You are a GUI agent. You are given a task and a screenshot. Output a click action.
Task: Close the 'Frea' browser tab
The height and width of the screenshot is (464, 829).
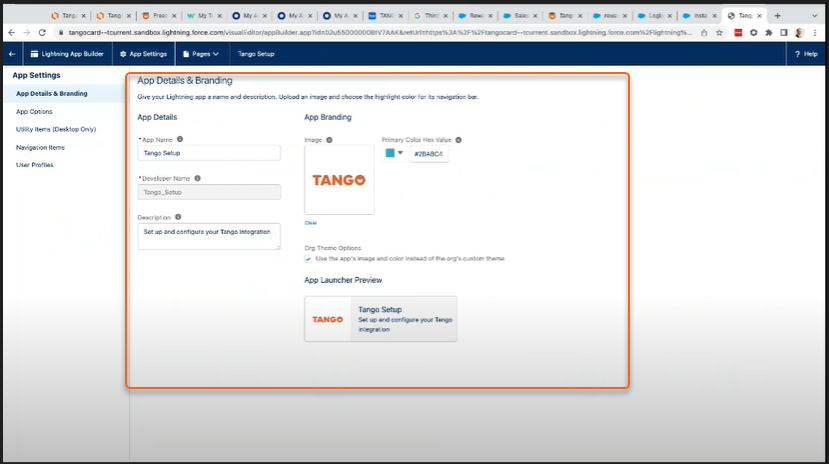[174, 16]
